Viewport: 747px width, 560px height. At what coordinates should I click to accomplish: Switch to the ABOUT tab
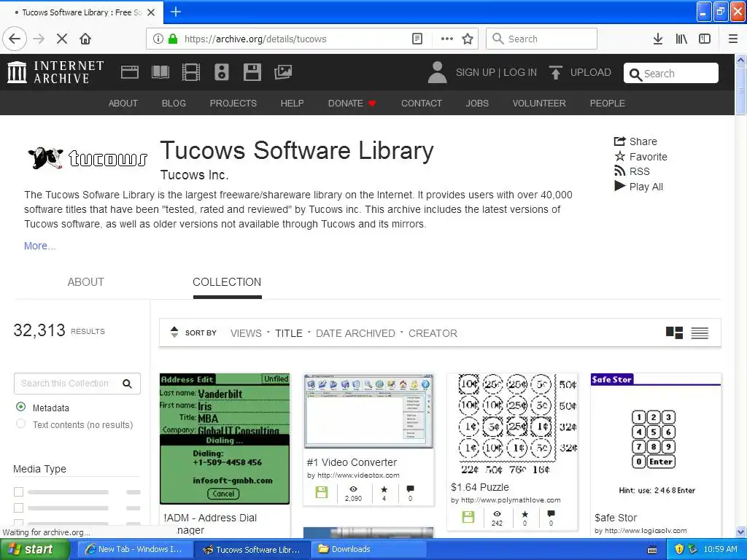[86, 282]
